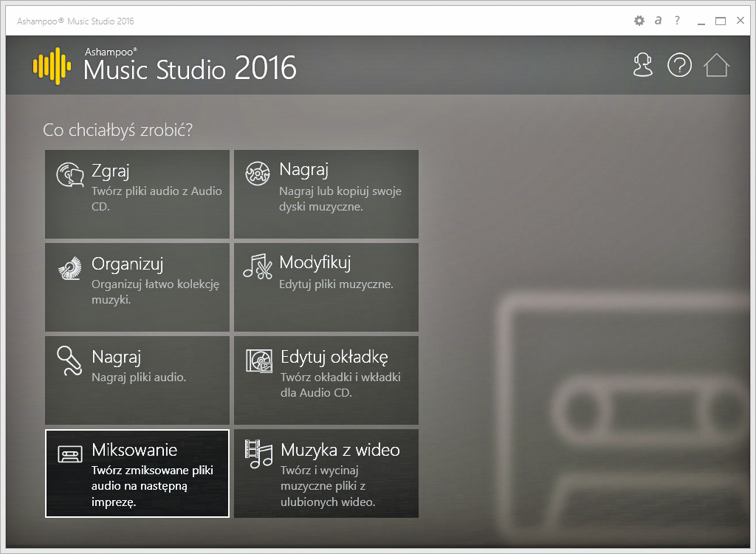Click the cassette tape Miksowanie icon
This screenshot has width=756, height=554.
click(70, 454)
